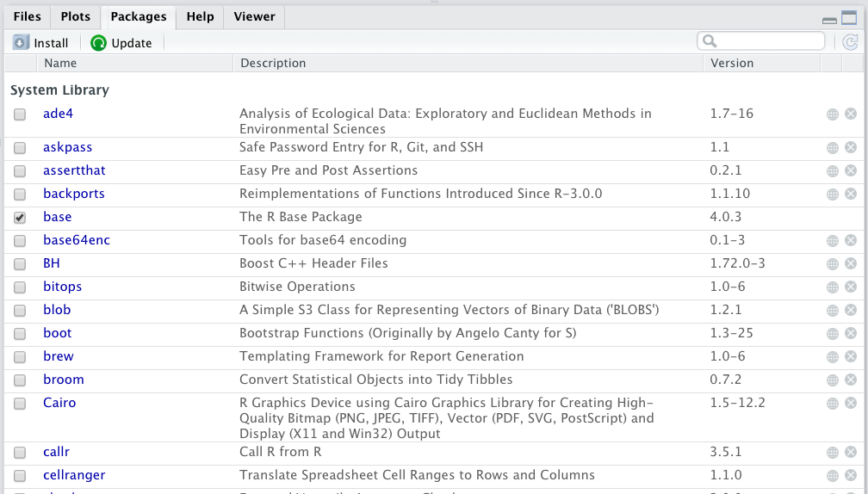Open globe icon for the blob package
The height and width of the screenshot is (494, 868).
click(x=833, y=311)
